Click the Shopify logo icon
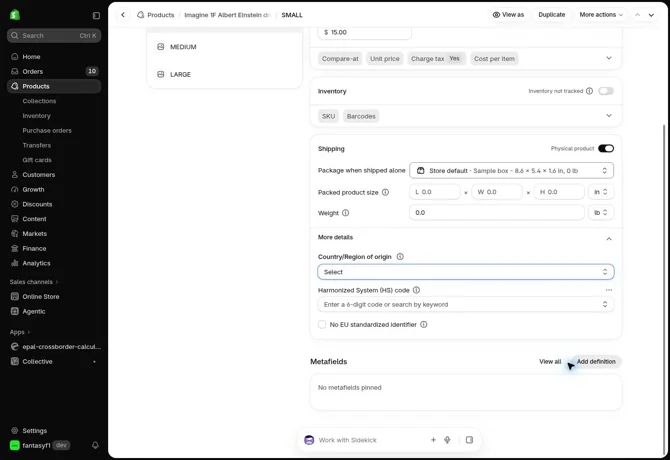The image size is (670, 460). tap(15, 15)
